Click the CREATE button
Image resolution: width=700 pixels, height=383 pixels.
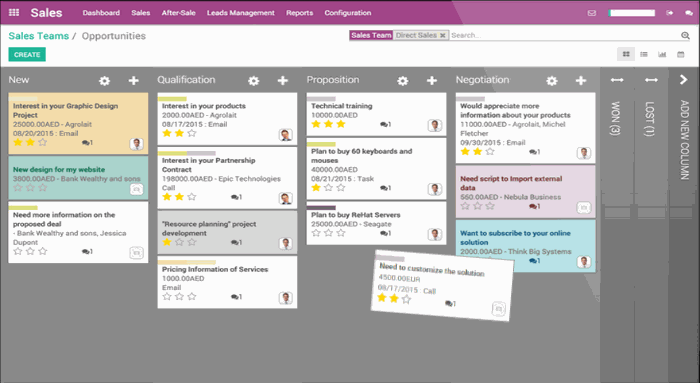pyautogui.click(x=27, y=54)
